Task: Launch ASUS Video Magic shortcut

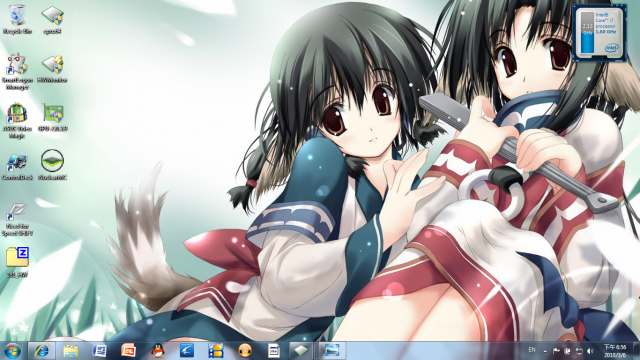Action: pyautogui.click(x=17, y=120)
